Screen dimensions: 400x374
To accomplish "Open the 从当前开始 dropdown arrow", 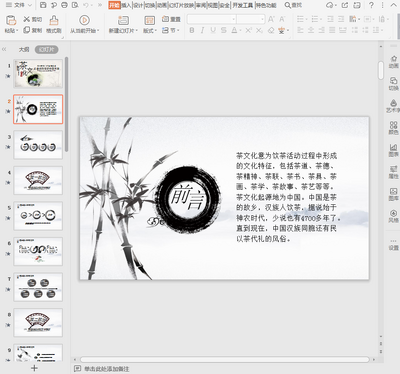I will (98, 31).
